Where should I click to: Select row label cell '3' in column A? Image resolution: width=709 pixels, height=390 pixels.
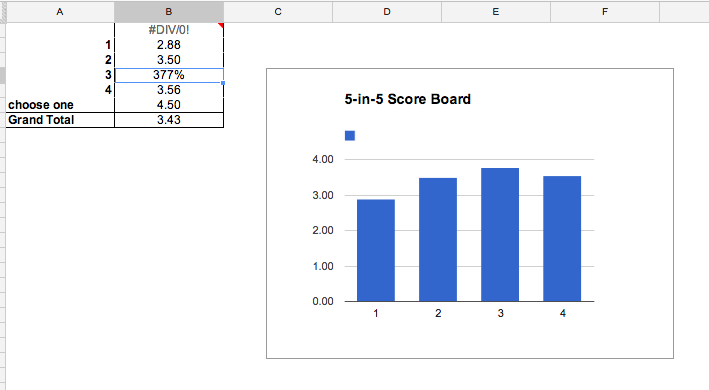(x=60, y=75)
